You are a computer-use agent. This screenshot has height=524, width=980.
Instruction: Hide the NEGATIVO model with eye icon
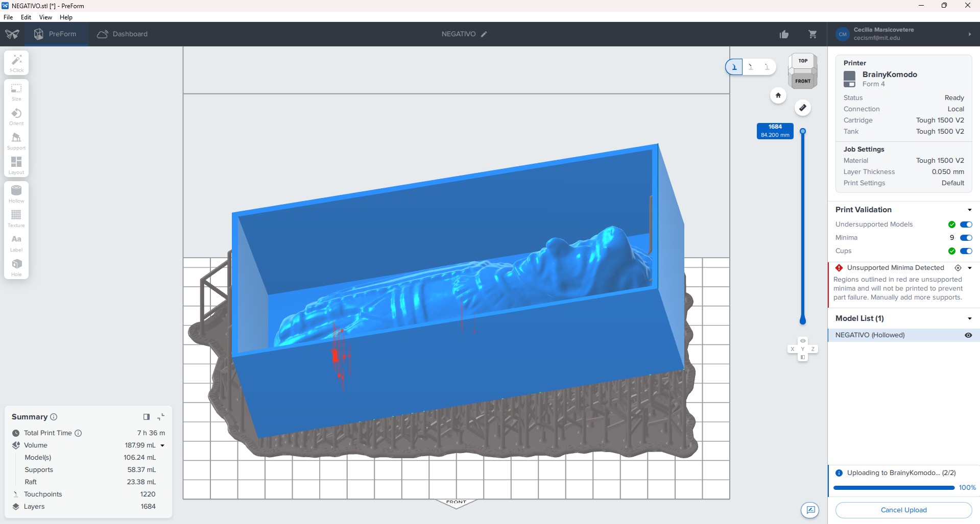[968, 335]
